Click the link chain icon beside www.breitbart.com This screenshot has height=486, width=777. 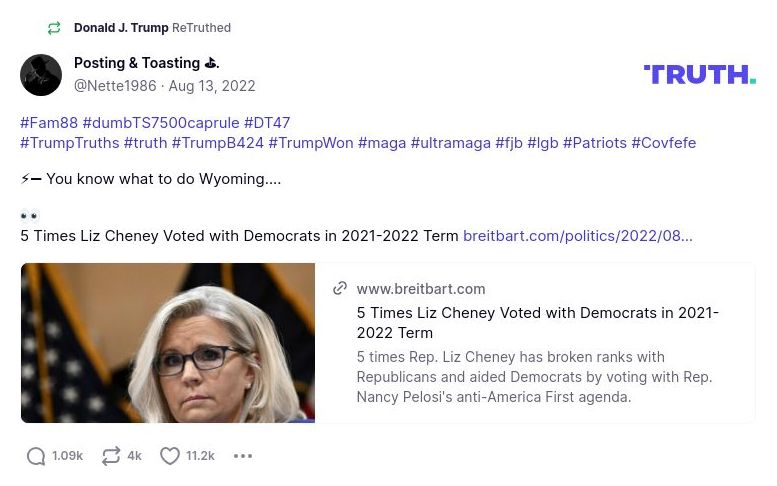(340, 289)
